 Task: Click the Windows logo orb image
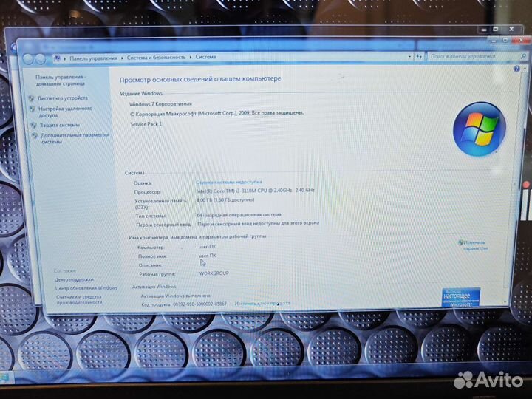point(479,129)
